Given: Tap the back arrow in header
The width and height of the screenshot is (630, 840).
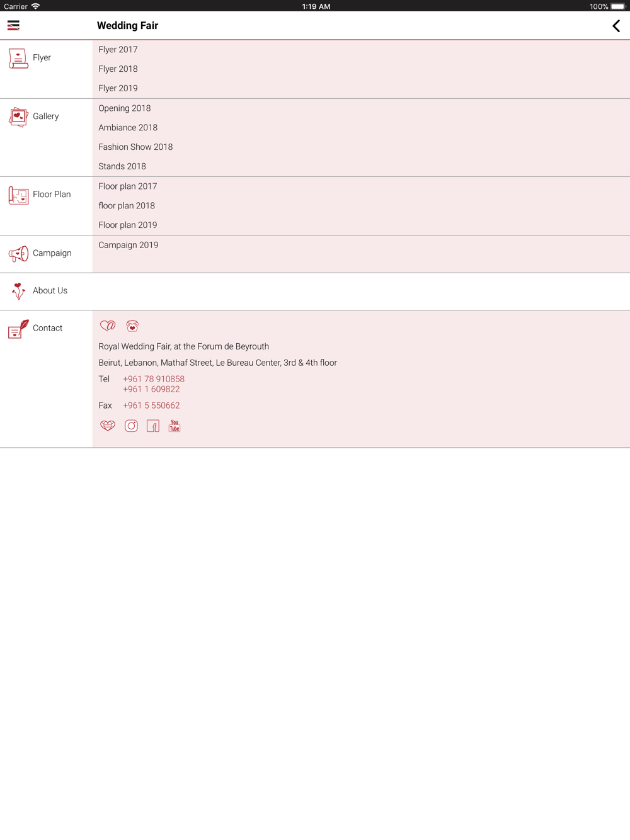Looking at the screenshot, I should click(x=616, y=26).
